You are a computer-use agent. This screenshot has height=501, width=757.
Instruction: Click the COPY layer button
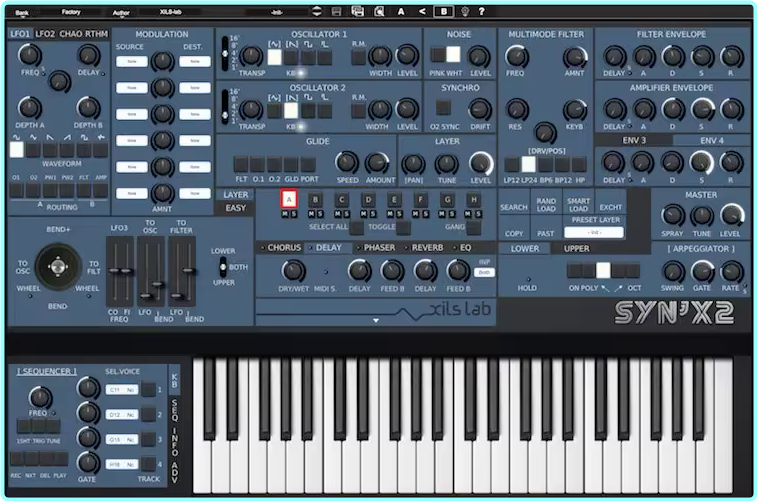click(x=514, y=233)
